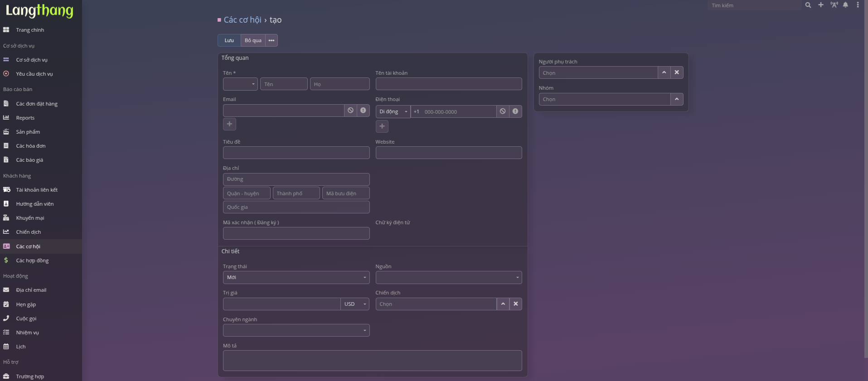
Task: Click the Các cơ hội breadcrumb link
Action: pyautogui.click(x=242, y=20)
